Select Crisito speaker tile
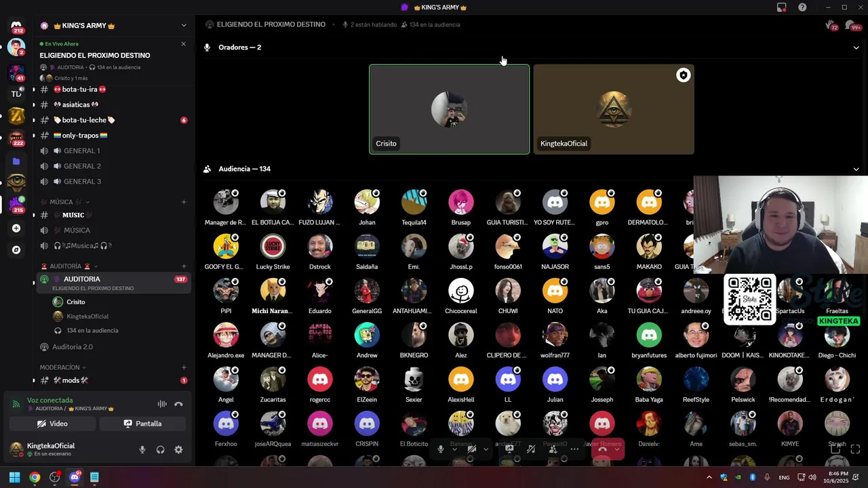Viewport: 868px width, 488px height. coord(449,109)
